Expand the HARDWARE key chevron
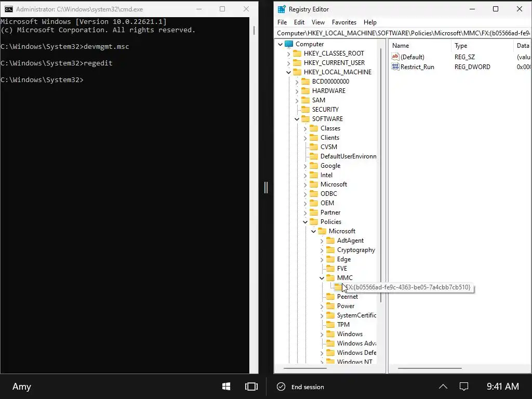 tap(297, 91)
